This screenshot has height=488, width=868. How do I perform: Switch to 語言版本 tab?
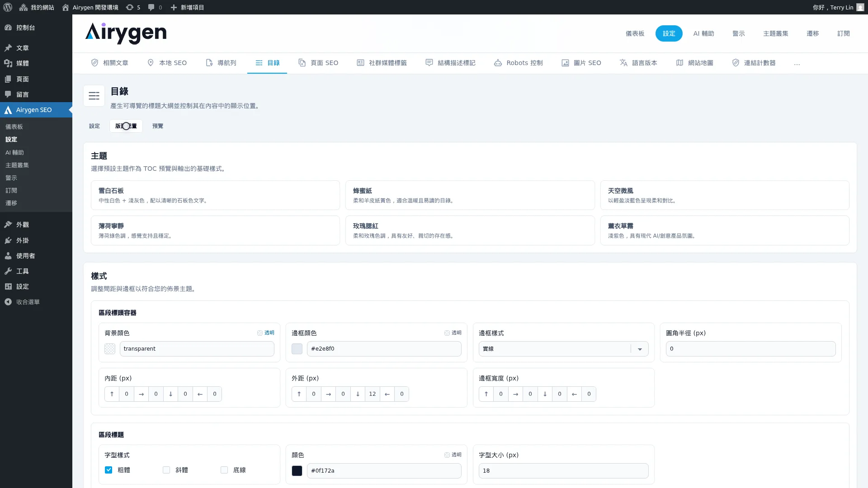638,63
